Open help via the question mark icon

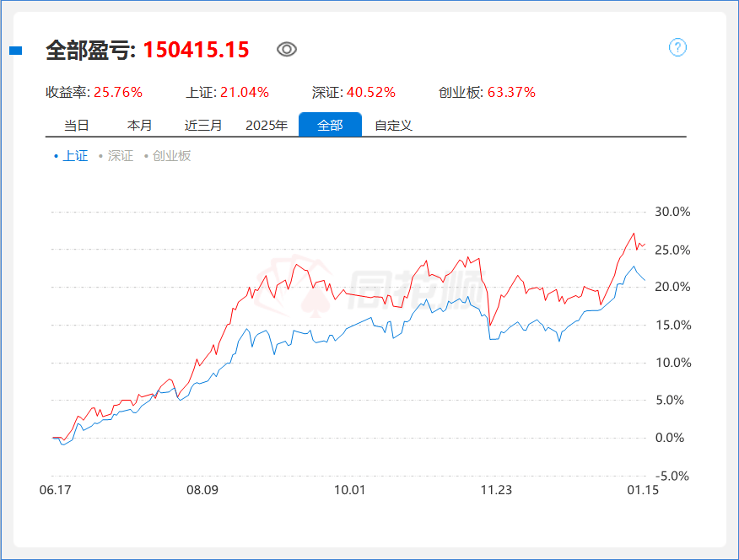click(676, 48)
